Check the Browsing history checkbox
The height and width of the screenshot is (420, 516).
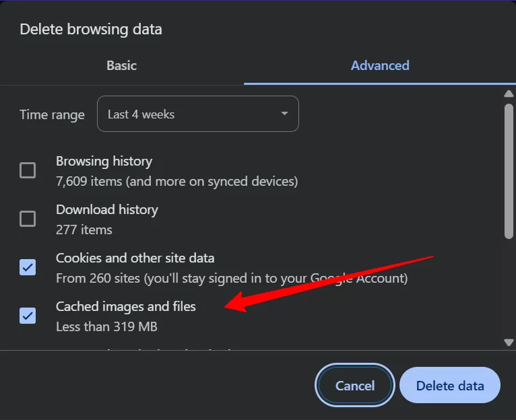click(x=28, y=170)
